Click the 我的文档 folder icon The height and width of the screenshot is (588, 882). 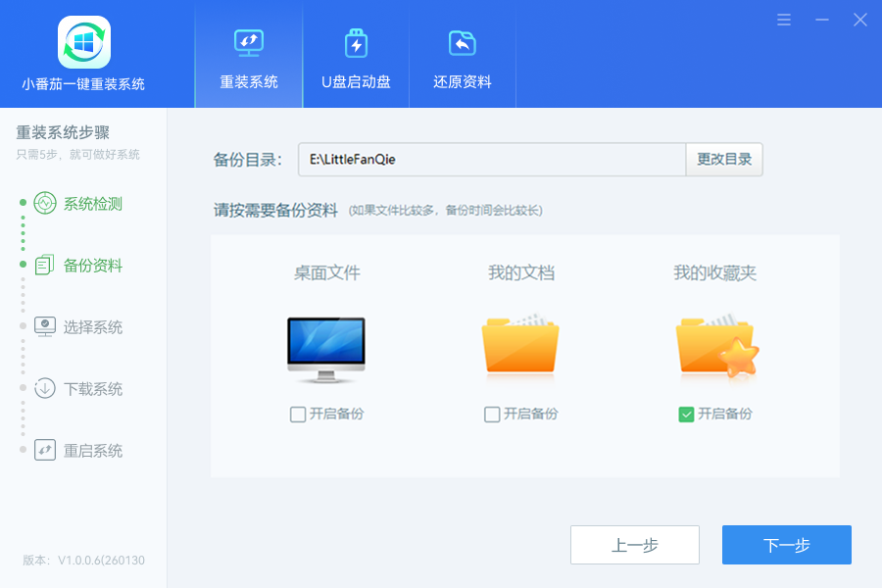click(520, 344)
